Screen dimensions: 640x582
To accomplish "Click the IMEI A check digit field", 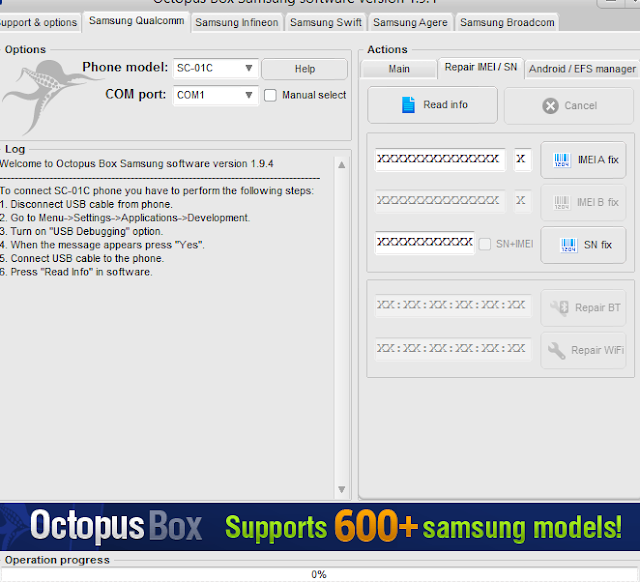I will click(522, 159).
